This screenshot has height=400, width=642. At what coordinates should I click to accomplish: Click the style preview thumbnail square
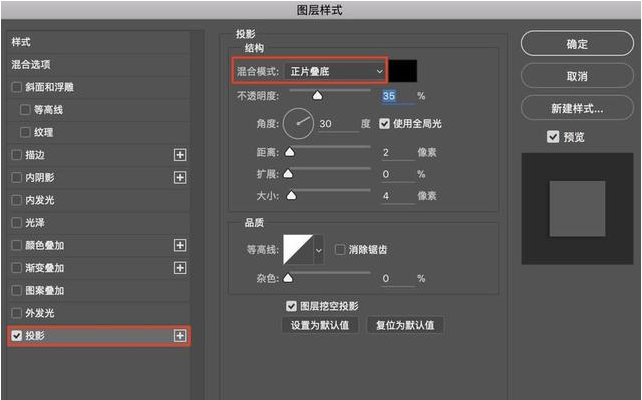coord(577,208)
